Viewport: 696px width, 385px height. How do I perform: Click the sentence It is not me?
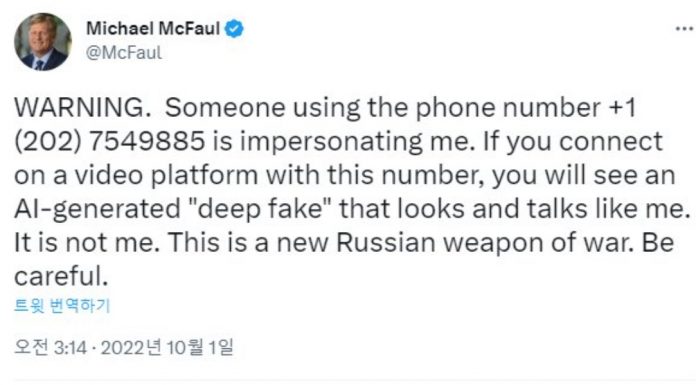click(87, 242)
